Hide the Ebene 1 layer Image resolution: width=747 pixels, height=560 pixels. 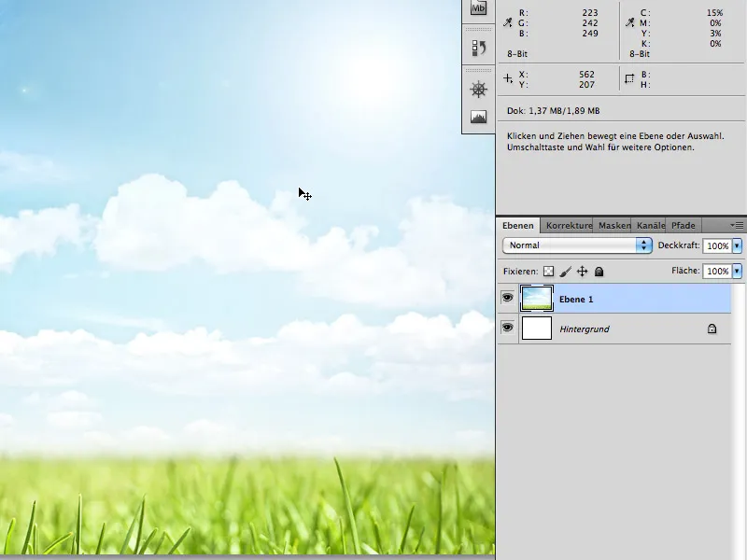coord(507,298)
